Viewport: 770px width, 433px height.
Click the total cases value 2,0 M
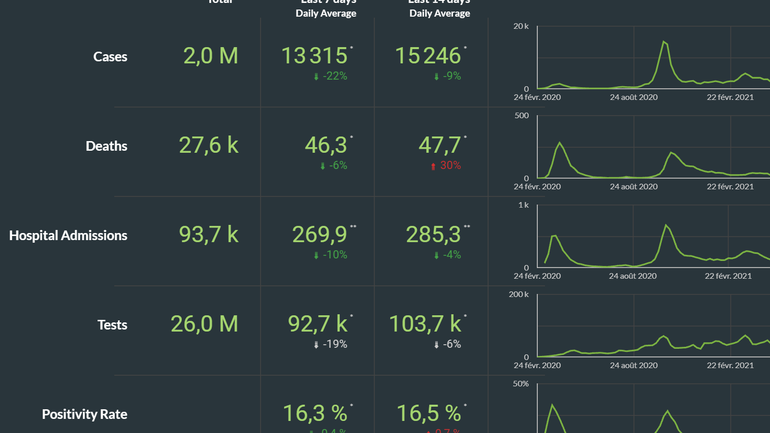click(211, 56)
